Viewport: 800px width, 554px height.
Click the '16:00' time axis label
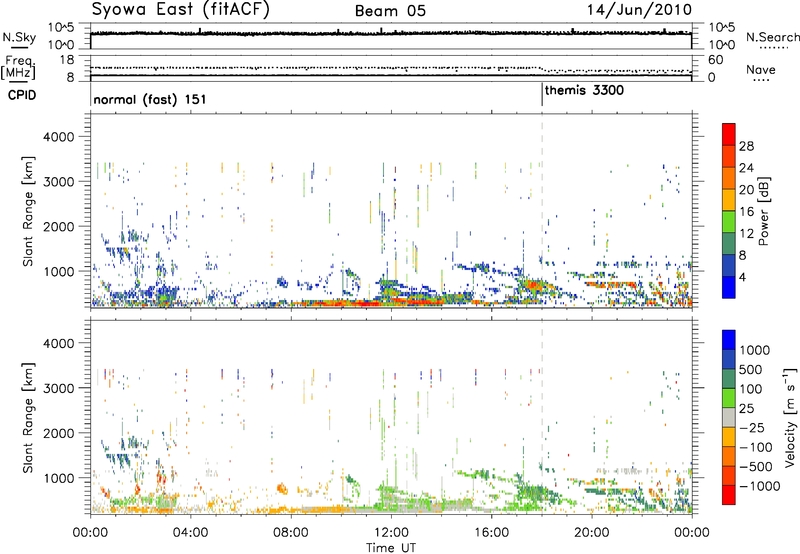pyautogui.click(x=491, y=533)
